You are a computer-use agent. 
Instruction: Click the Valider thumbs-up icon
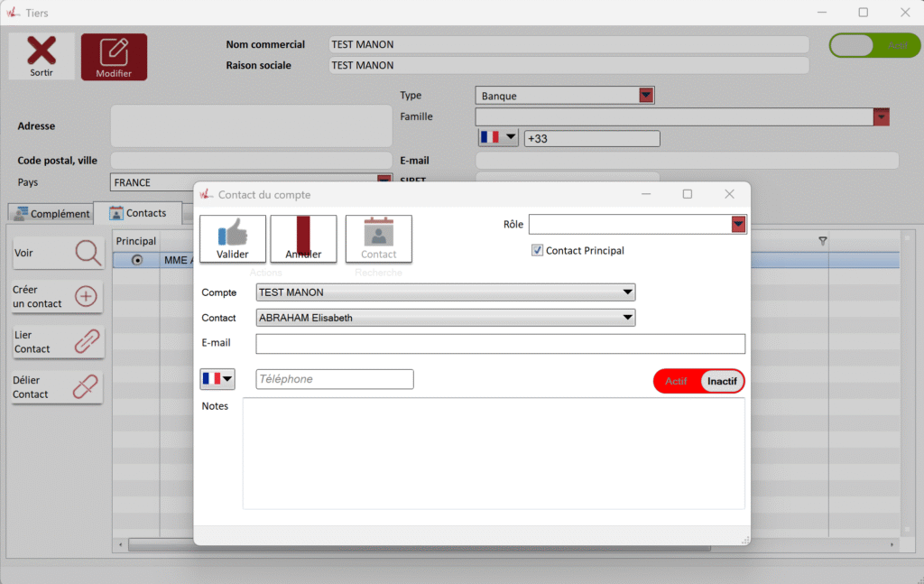[x=232, y=234]
